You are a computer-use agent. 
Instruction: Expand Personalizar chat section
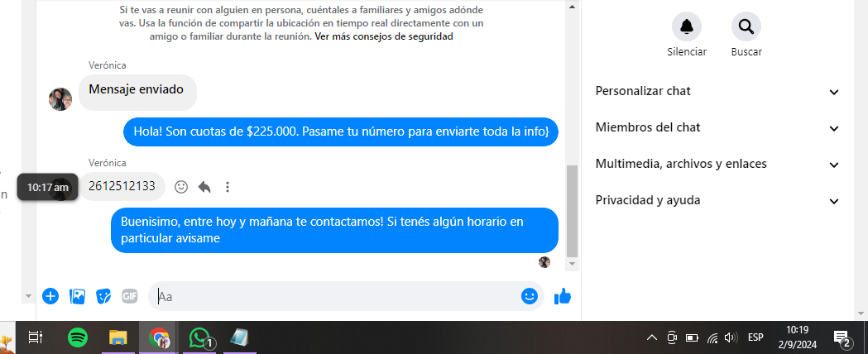717,91
